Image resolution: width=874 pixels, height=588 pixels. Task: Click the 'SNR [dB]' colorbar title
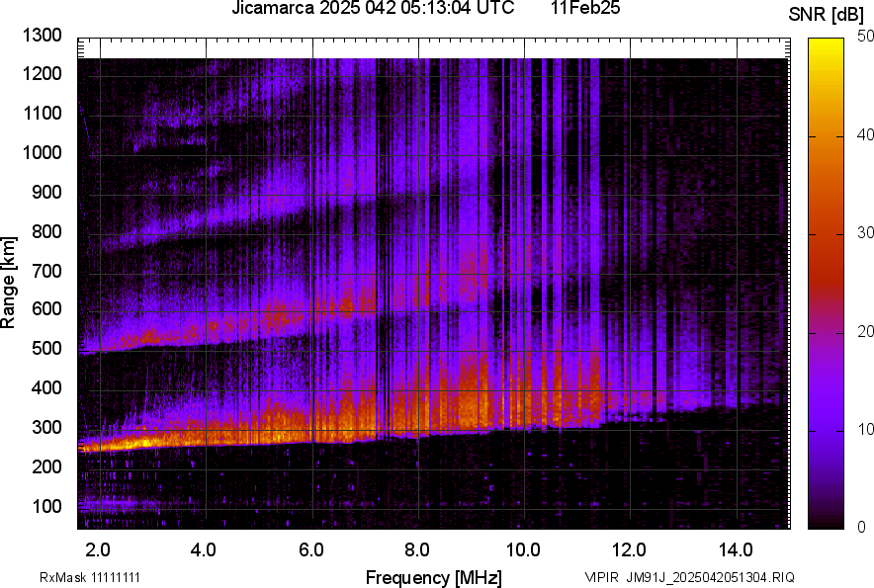[x=827, y=15]
